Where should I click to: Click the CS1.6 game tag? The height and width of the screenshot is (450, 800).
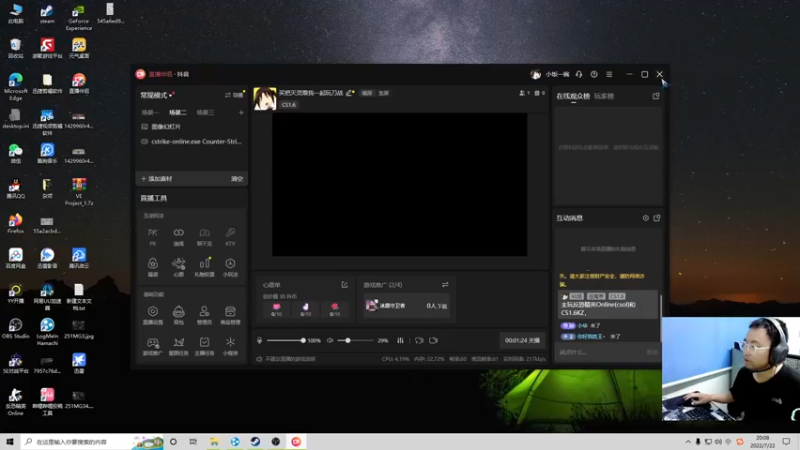coord(288,105)
